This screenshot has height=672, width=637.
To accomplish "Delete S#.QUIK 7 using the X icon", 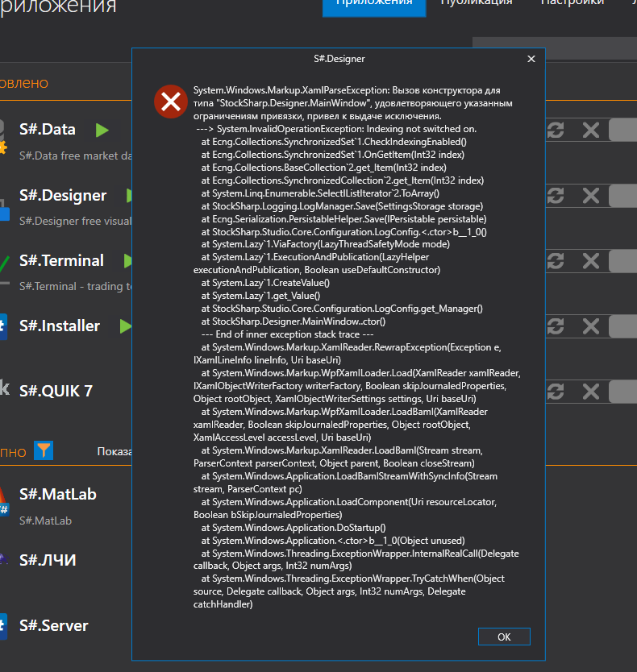I will 591,392.
